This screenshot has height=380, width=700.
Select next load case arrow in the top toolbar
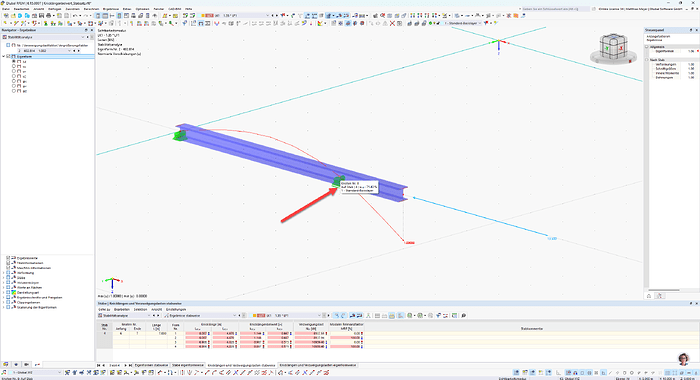point(278,16)
